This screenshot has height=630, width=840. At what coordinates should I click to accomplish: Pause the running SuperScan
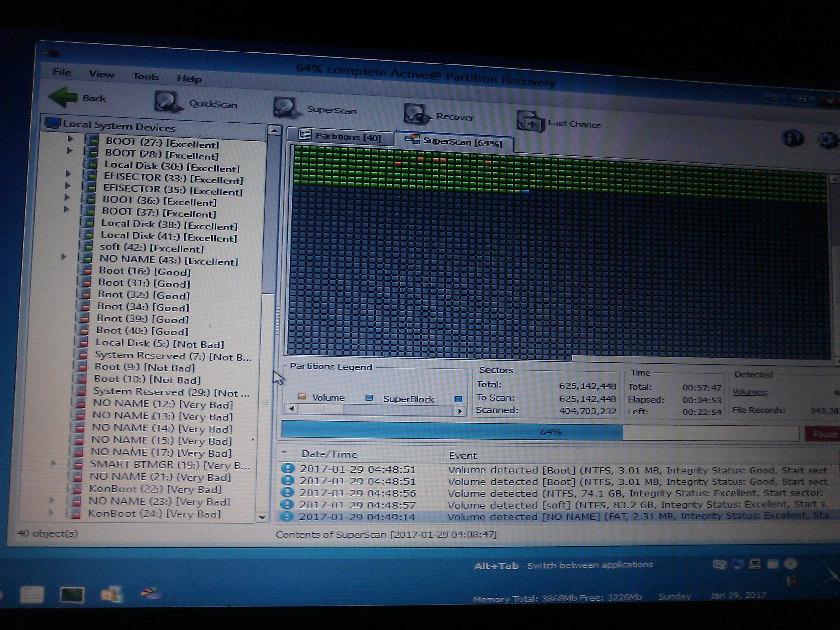pos(824,434)
